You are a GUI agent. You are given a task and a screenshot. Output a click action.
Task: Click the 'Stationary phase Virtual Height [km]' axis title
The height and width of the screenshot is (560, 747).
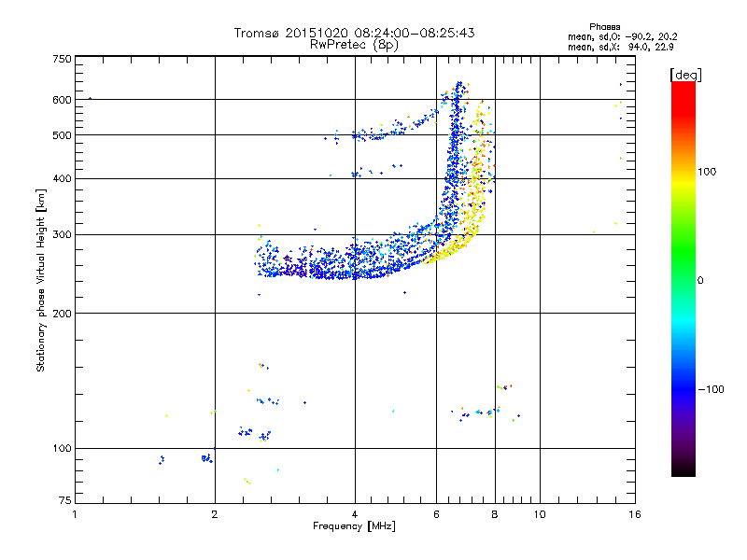click(40, 280)
